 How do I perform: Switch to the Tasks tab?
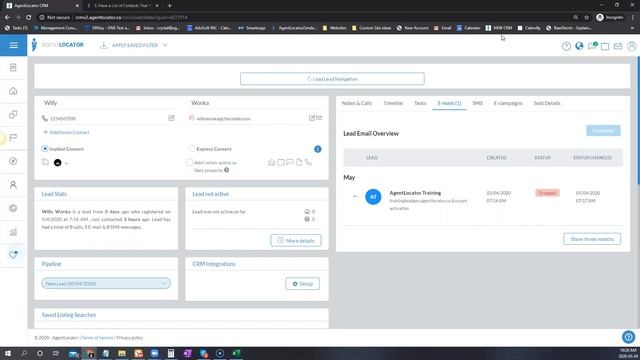(x=420, y=103)
